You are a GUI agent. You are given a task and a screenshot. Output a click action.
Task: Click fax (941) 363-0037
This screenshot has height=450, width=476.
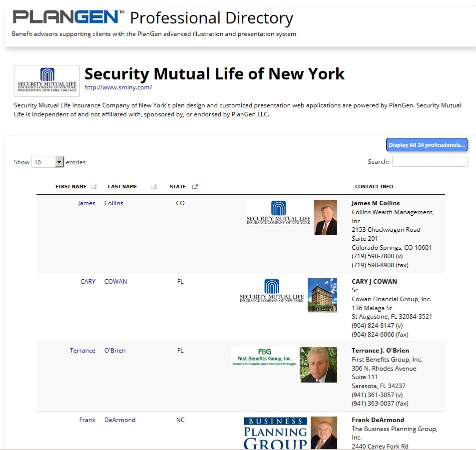(x=380, y=403)
